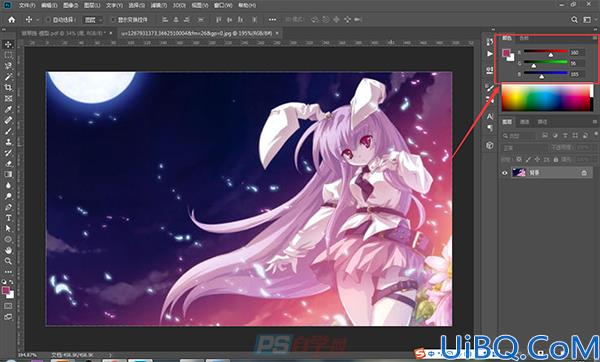
Task: Open the Actions play icon in dock
Action: pyautogui.click(x=490, y=54)
